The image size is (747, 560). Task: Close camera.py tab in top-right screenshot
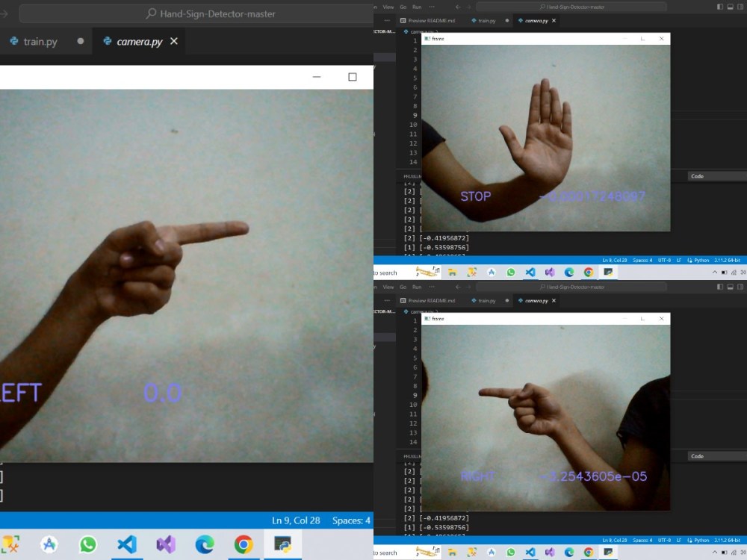pos(554,20)
